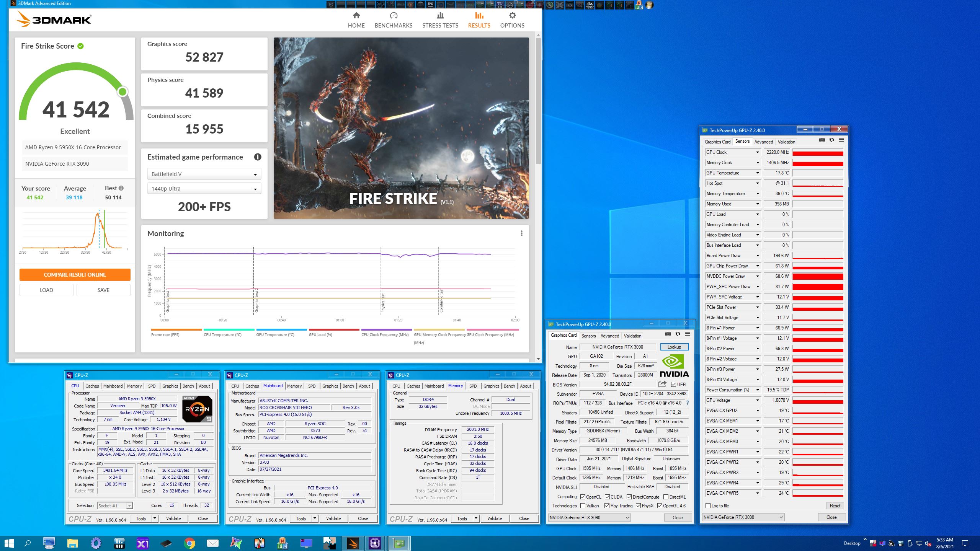
Task: Click Compare Result Online button
Action: click(75, 275)
